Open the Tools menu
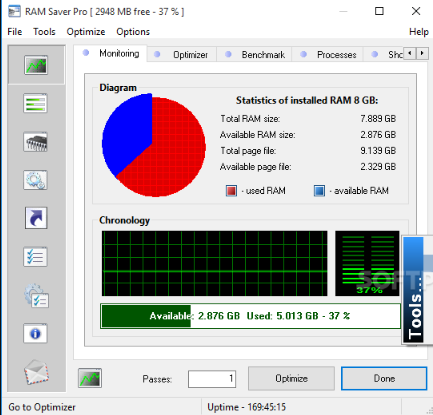This screenshot has width=433, height=415. [x=44, y=32]
